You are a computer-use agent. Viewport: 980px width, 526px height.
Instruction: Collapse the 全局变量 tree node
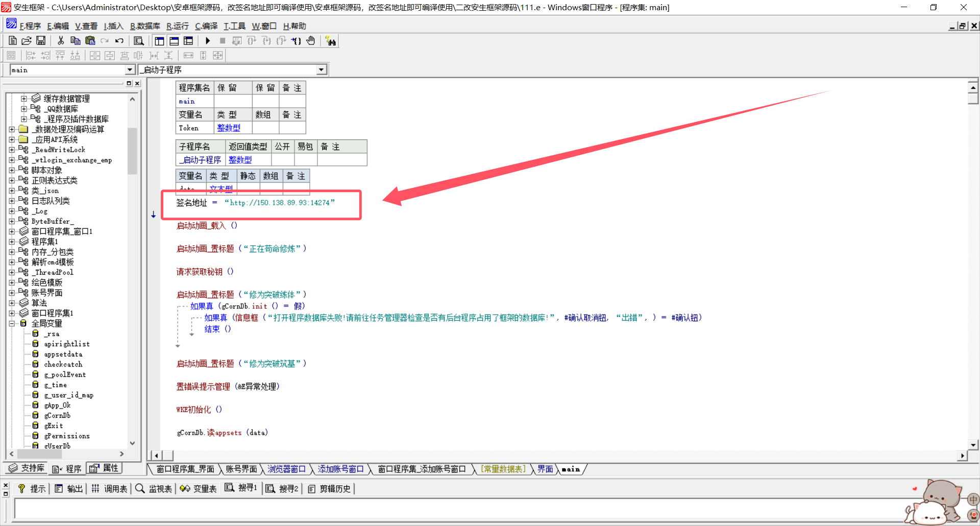tap(12, 323)
